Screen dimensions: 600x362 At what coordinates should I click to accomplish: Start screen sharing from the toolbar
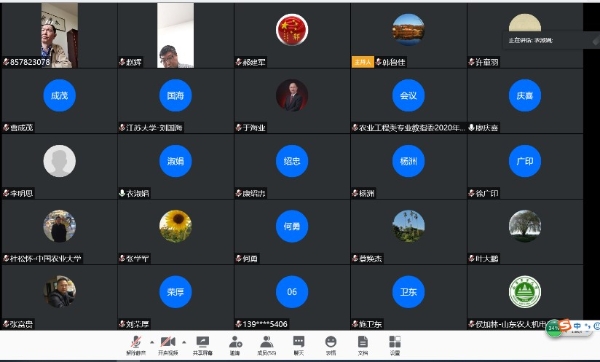pyautogui.click(x=202, y=345)
